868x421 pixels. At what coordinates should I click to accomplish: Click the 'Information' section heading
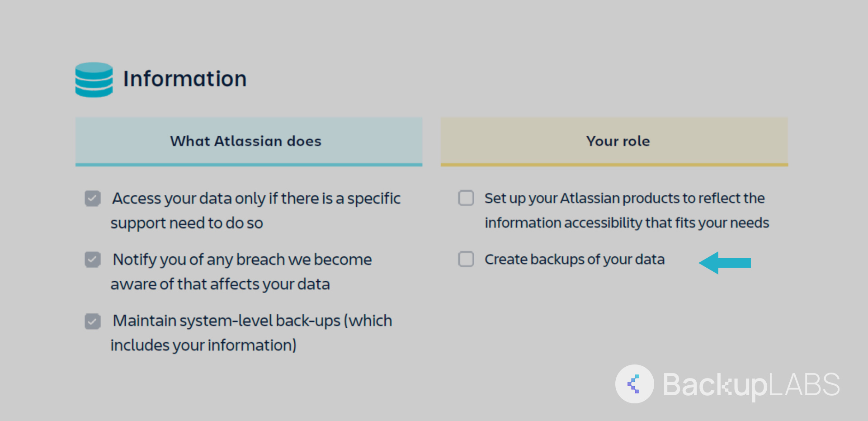click(x=185, y=79)
